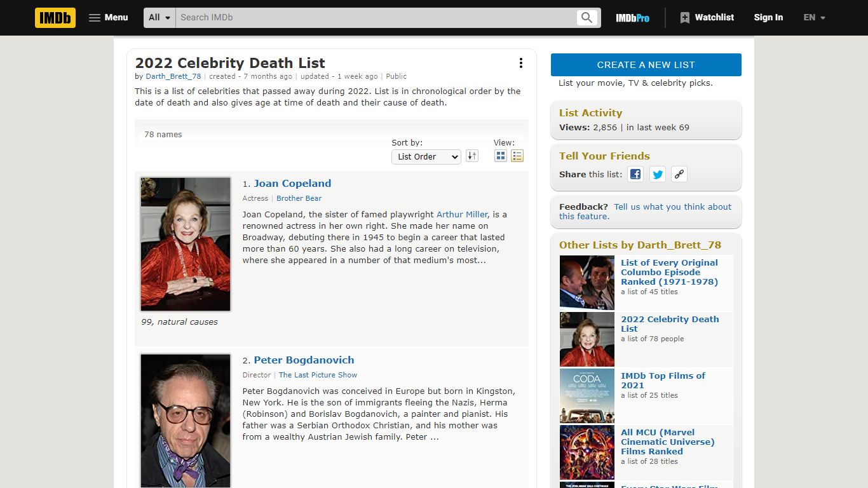The width and height of the screenshot is (868, 488).
Task: Click the magnifying glass search icon
Action: pyautogui.click(x=587, y=18)
